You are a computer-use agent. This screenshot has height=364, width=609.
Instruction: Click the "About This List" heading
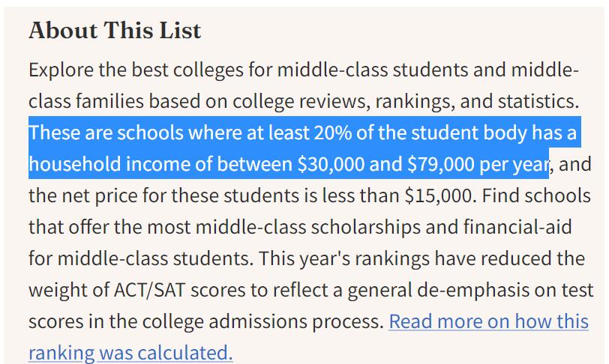115,31
